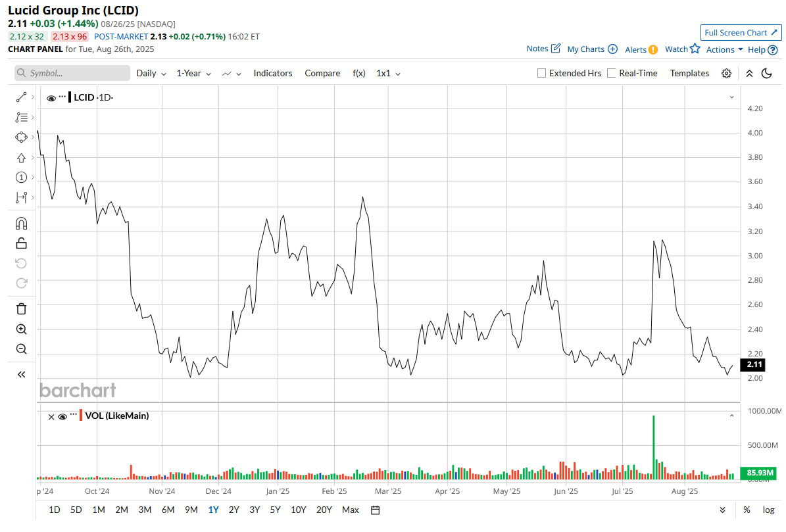Viewport: 786px width, 532px height.
Task: Open the Daily frequency dropdown
Action: coord(151,73)
